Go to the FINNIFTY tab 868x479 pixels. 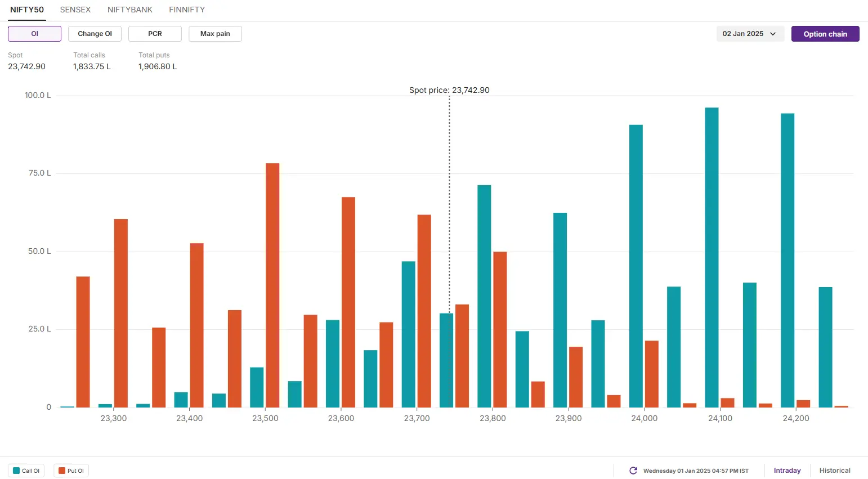pyautogui.click(x=187, y=10)
